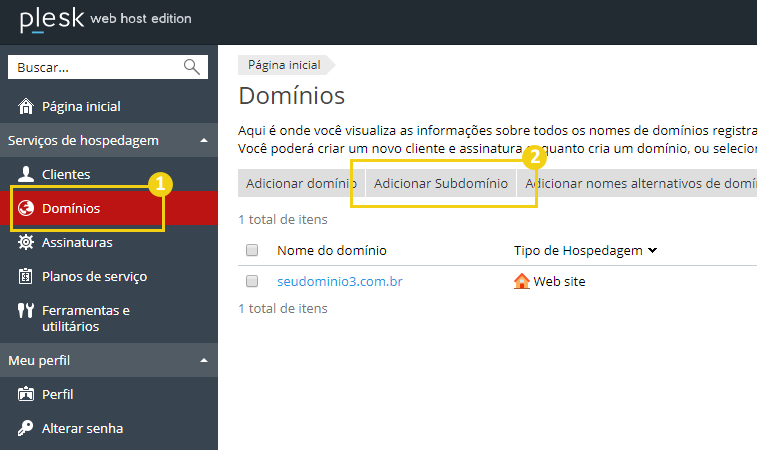Check the box for seudominio3.com.br
The height and width of the screenshot is (450, 757).
point(252,281)
